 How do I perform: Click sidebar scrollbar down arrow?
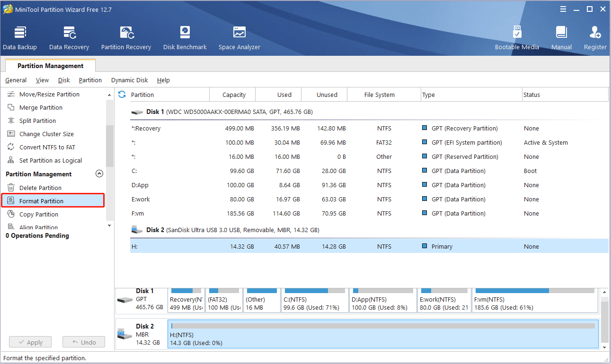tap(110, 225)
